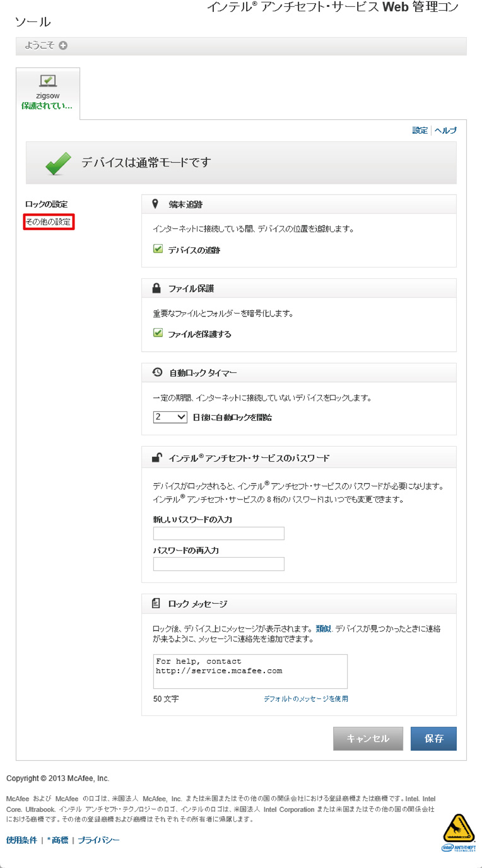Open the 設定 link at top right

(x=420, y=131)
